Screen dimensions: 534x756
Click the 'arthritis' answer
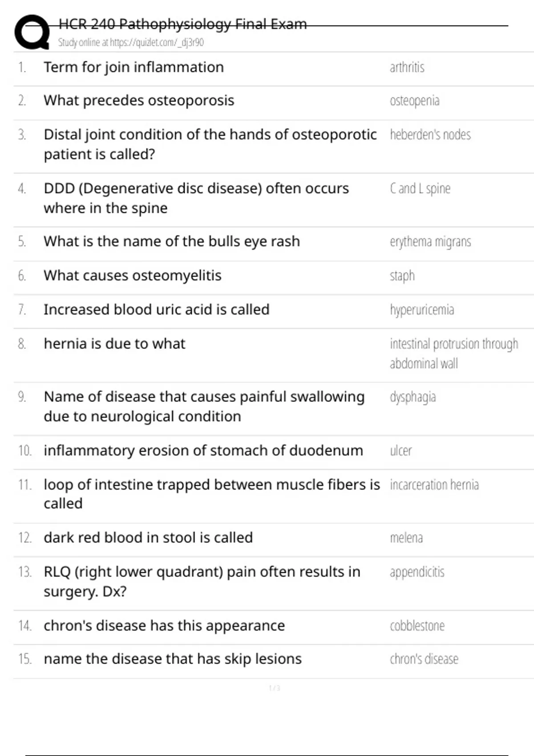[407, 67]
